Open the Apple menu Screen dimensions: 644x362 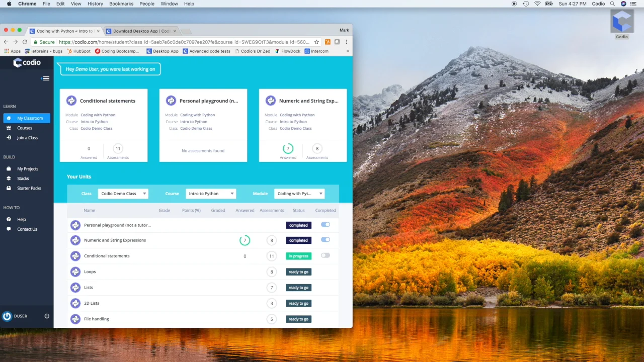pyautogui.click(x=9, y=4)
